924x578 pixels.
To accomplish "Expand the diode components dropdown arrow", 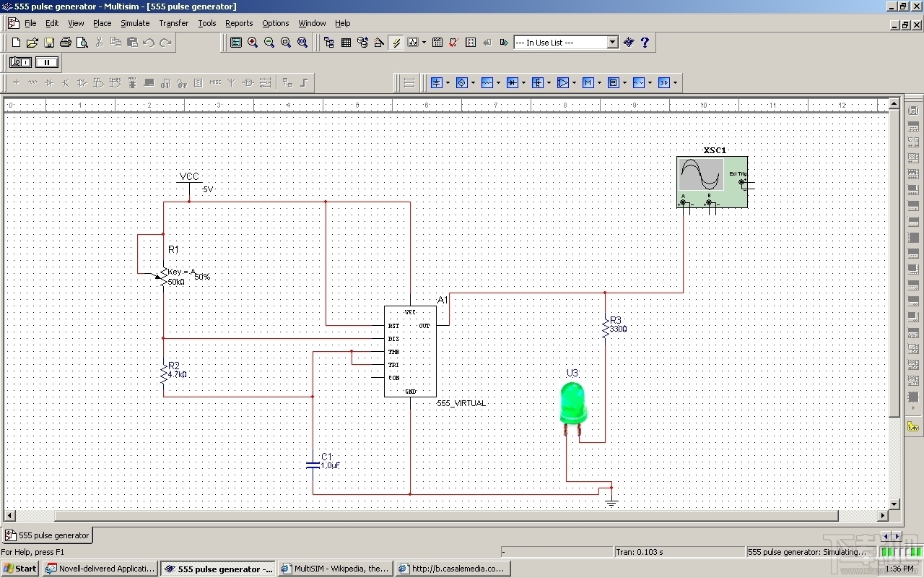I will pyautogui.click(x=523, y=82).
